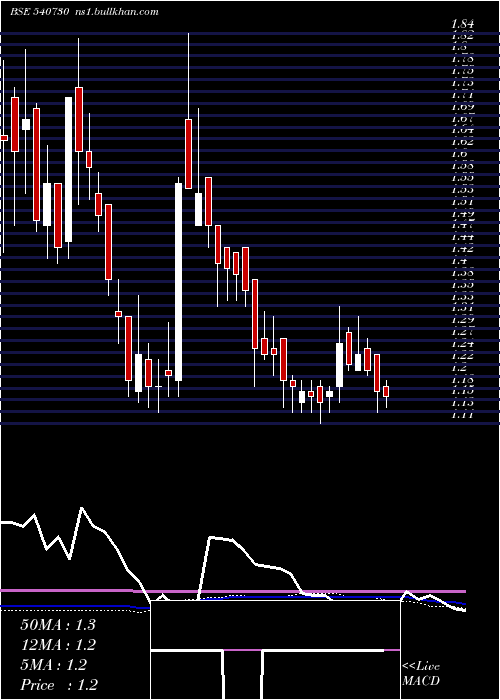Click the tallest white candlestick body
Screen dimensions: 500x700
pos(179,282)
